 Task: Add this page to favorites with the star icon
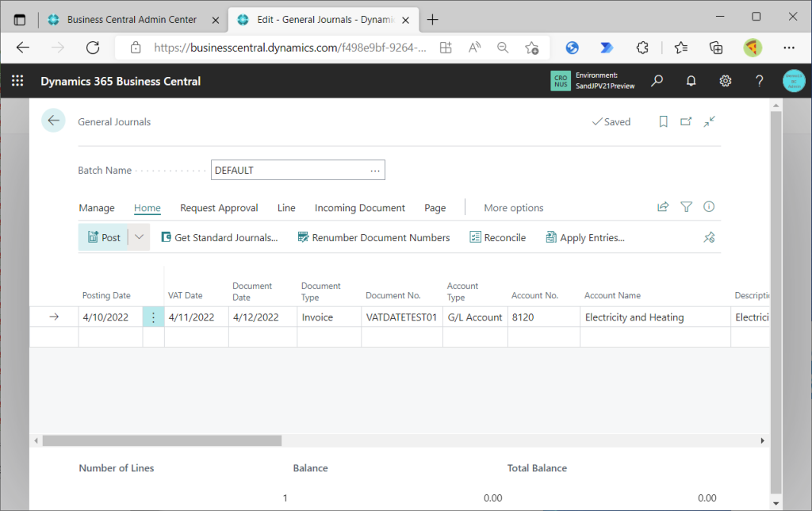[531, 48]
